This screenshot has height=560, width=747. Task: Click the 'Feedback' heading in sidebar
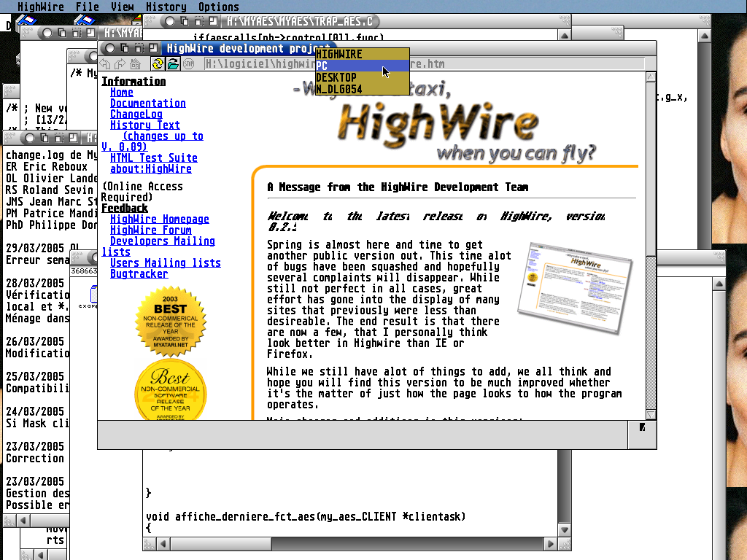click(x=125, y=208)
